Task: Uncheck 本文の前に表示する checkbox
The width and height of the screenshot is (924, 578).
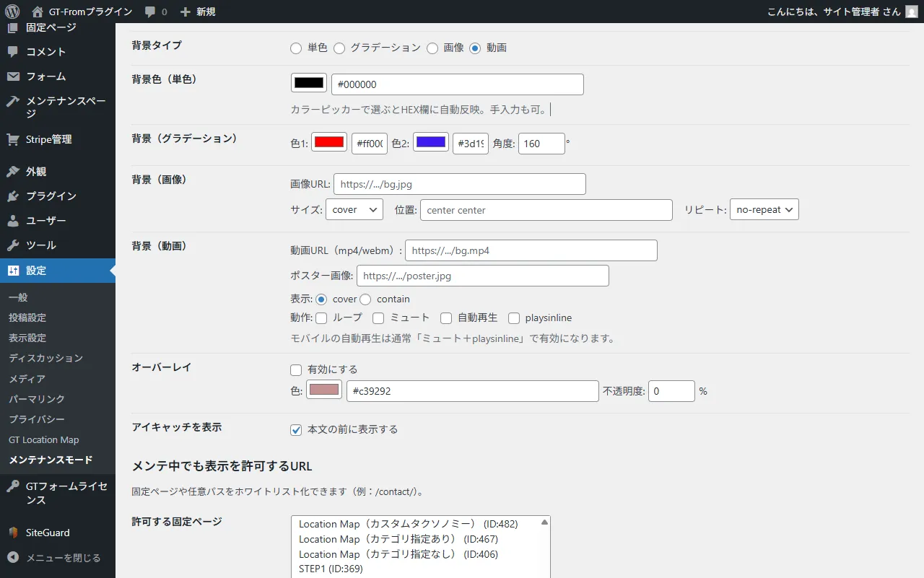Action: [296, 430]
